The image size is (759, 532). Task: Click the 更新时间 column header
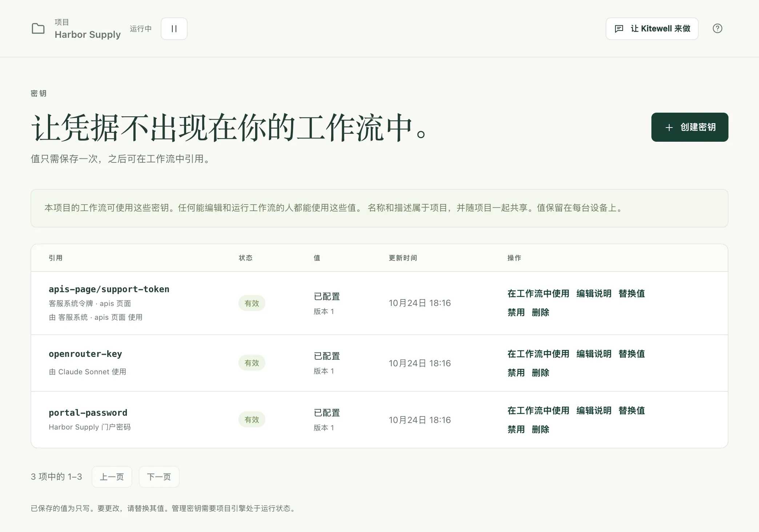point(403,258)
